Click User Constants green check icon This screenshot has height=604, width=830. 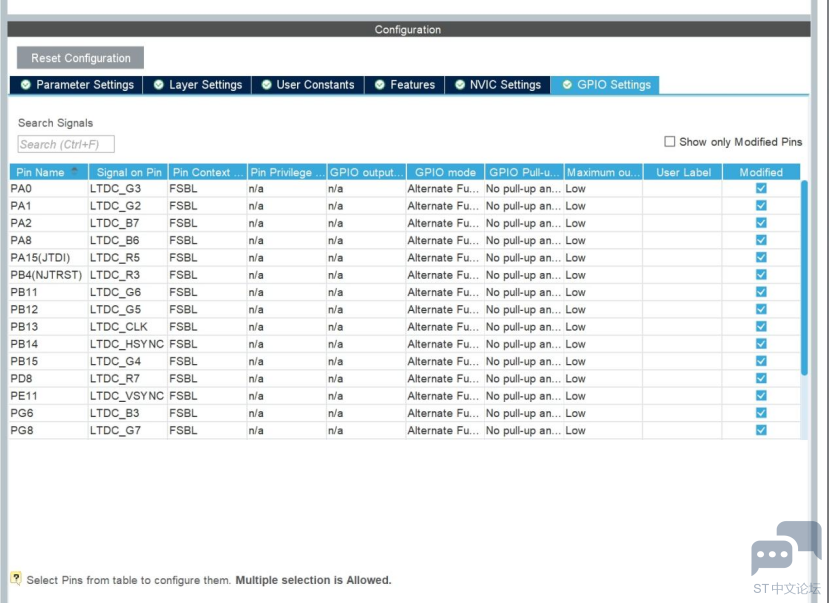(x=267, y=85)
